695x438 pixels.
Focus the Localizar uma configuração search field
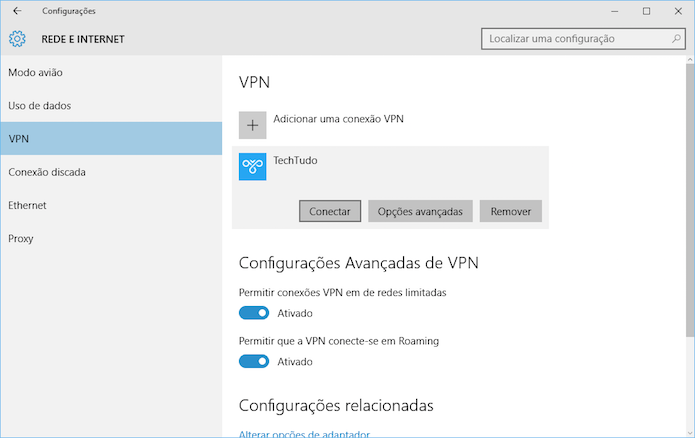click(583, 39)
